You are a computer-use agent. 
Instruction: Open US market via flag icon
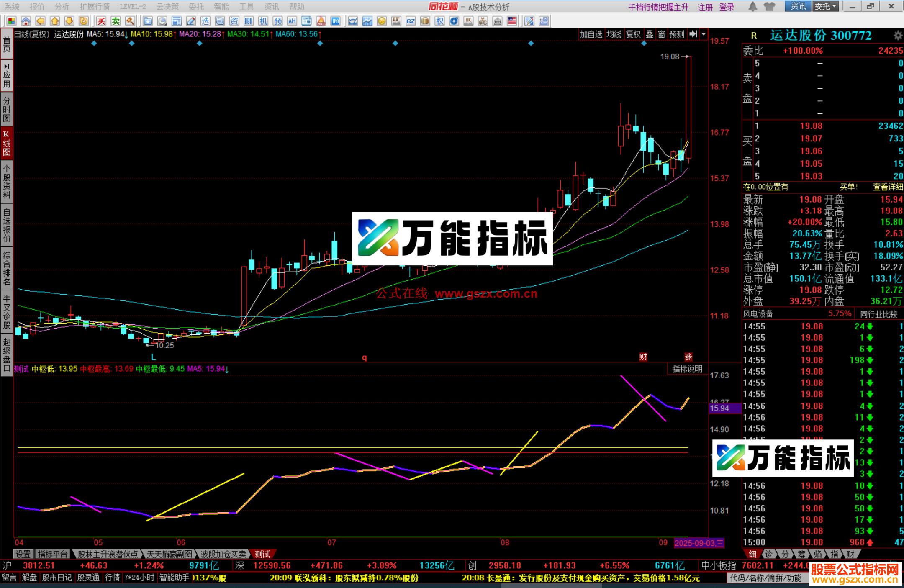pos(511,20)
